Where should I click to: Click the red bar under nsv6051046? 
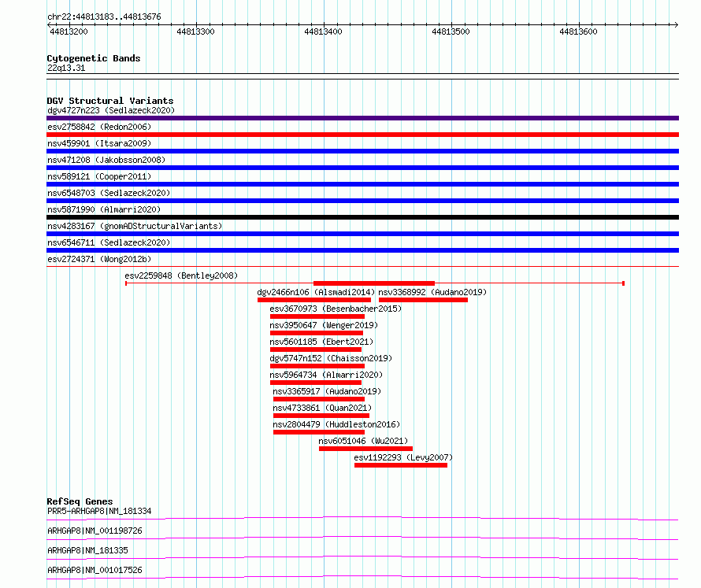pyautogui.click(x=365, y=449)
